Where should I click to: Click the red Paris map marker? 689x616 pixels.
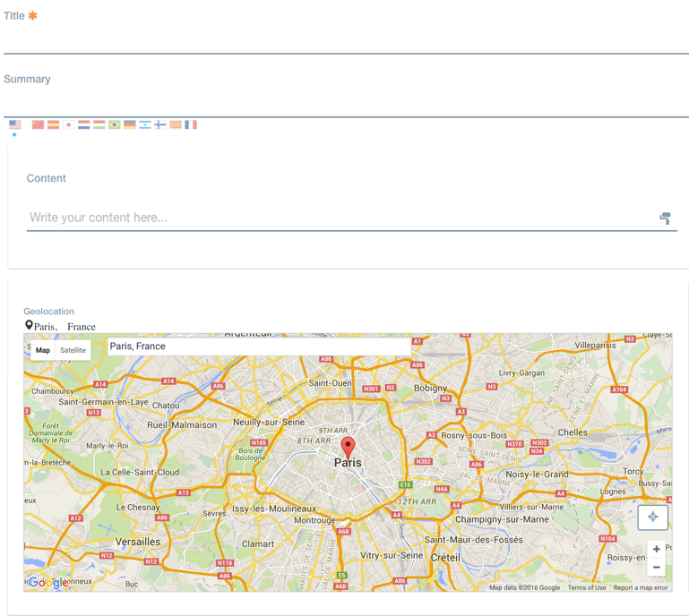point(348,447)
